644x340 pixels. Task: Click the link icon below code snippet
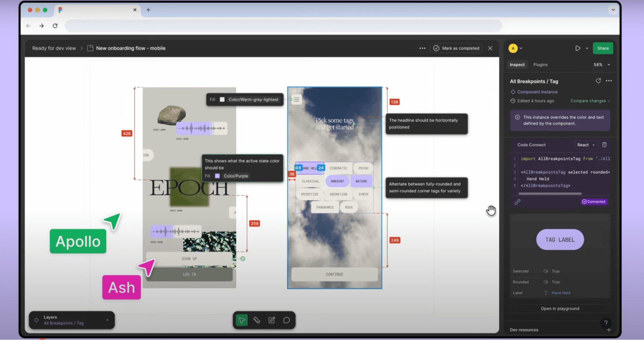[517, 202]
